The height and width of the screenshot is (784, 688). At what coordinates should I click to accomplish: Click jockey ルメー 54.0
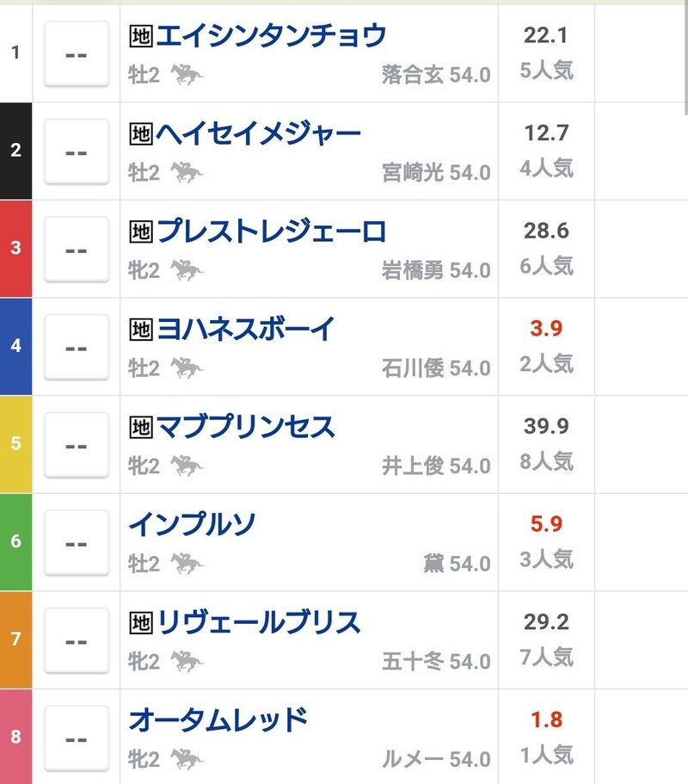click(436, 760)
